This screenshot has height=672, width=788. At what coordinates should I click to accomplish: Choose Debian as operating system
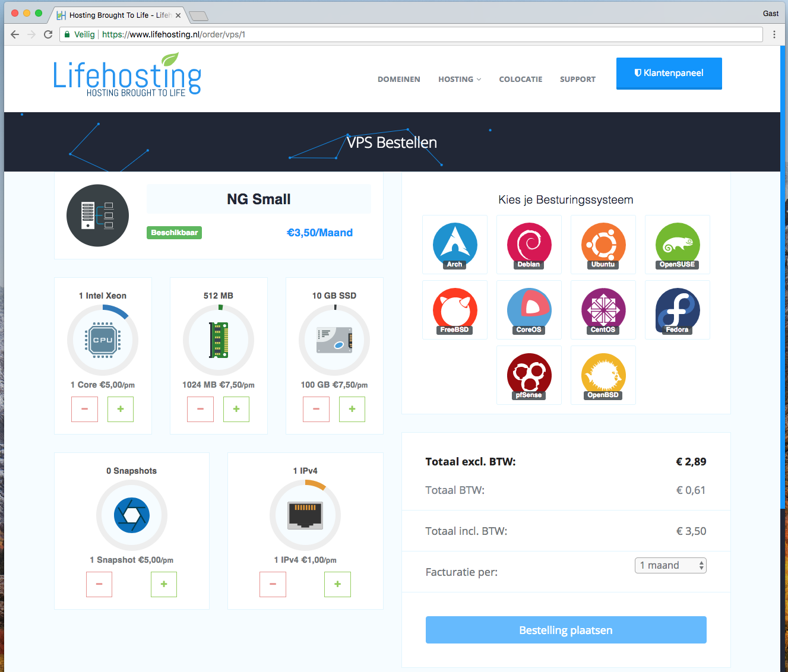529,245
